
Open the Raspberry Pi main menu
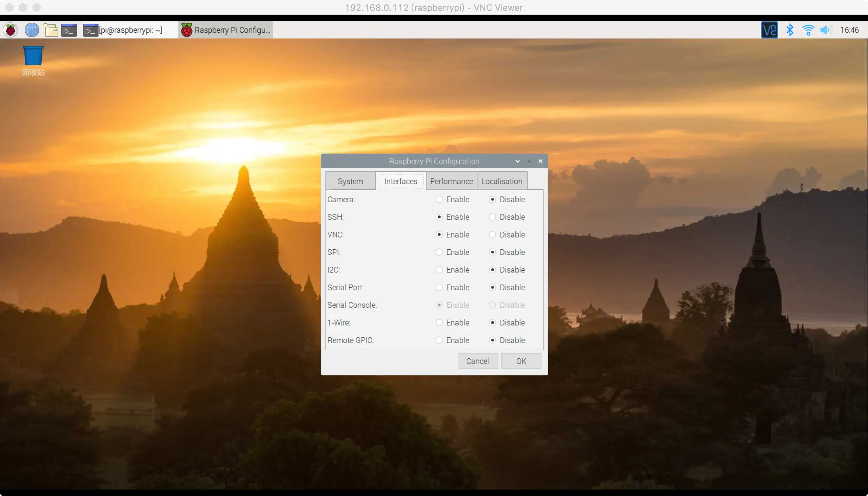click(x=11, y=30)
